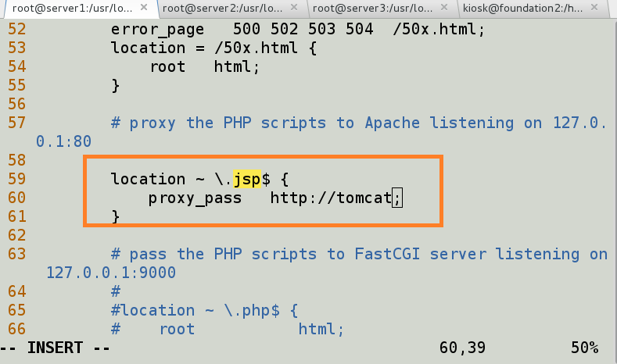Click line number 56
Viewport: 617px width, 364px height.
coord(17,104)
